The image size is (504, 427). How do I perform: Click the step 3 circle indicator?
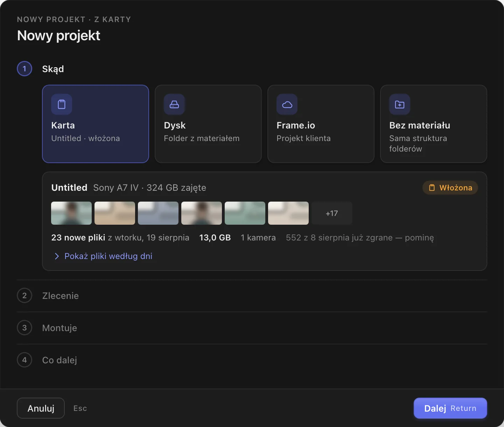(24, 328)
